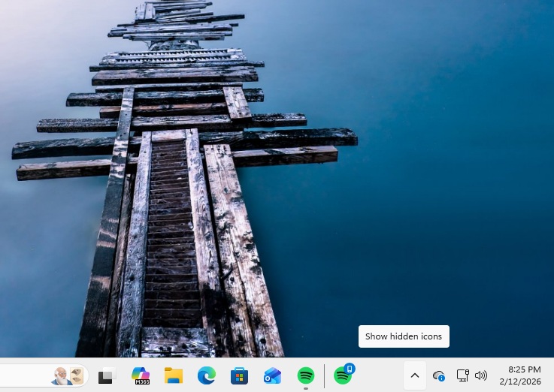Image resolution: width=554 pixels, height=392 pixels.
Task: Open network connection tray icon
Action: coord(462,375)
